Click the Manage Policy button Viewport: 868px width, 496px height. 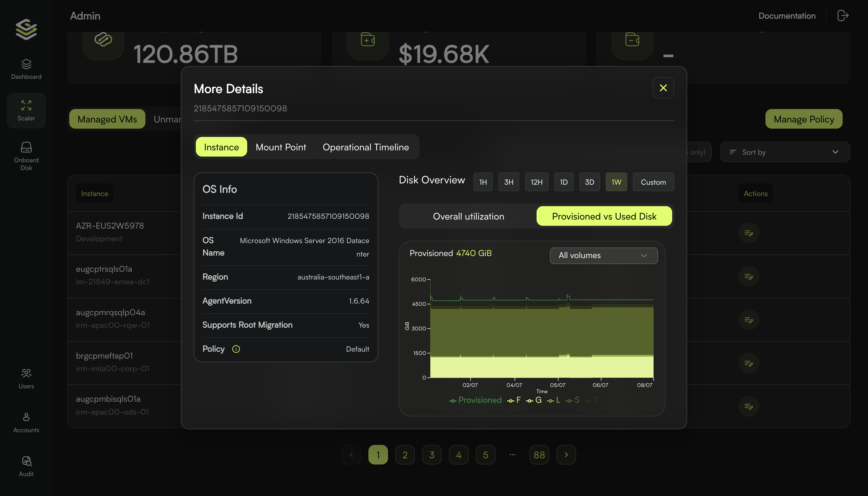(804, 119)
